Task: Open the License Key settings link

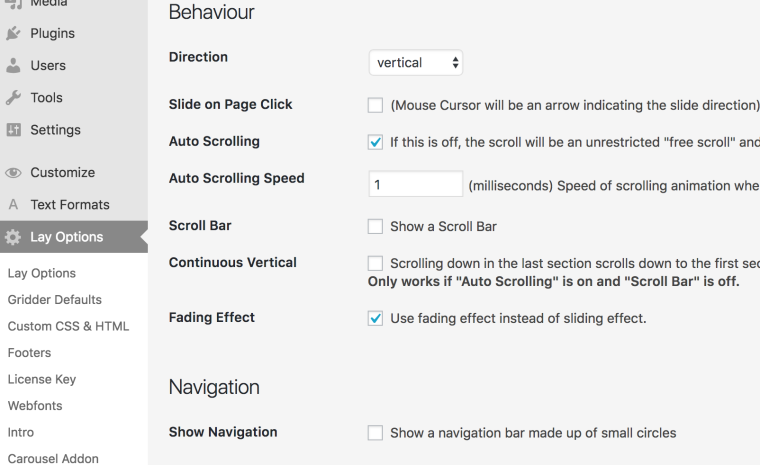Action: point(41,379)
